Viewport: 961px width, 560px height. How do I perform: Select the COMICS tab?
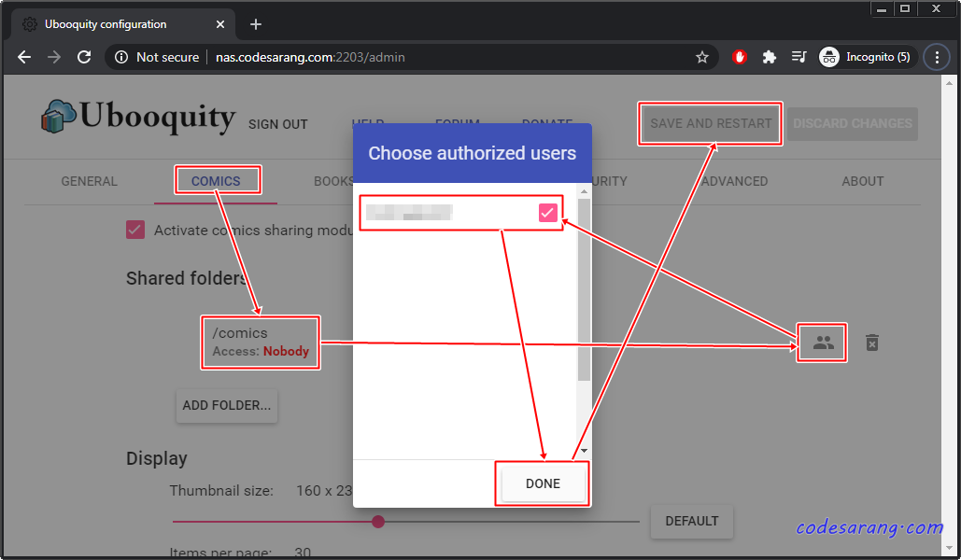point(216,181)
